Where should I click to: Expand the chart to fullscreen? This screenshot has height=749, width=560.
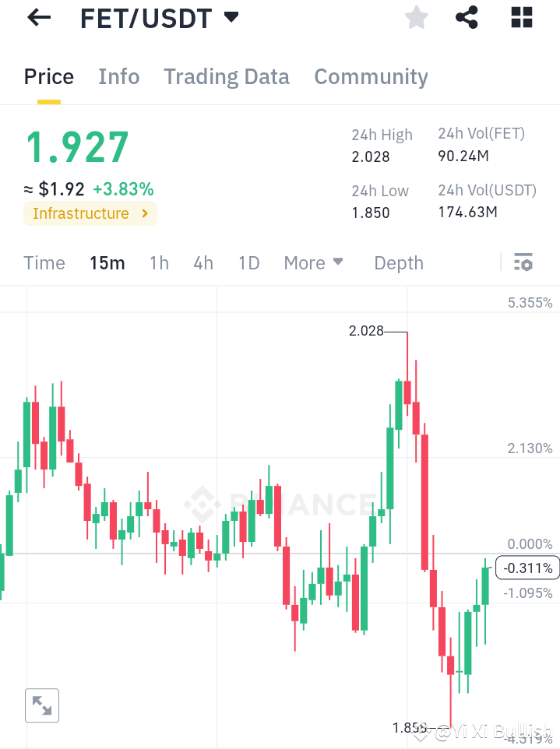(x=41, y=705)
